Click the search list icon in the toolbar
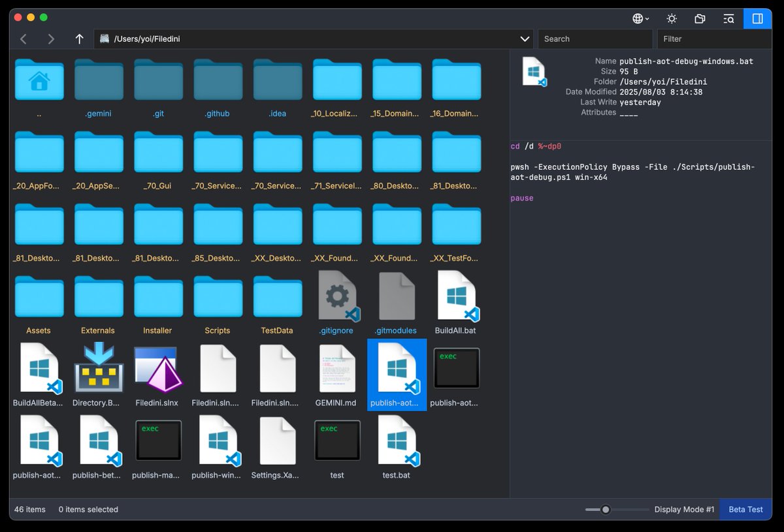The width and height of the screenshot is (784, 532). click(x=728, y=18)
